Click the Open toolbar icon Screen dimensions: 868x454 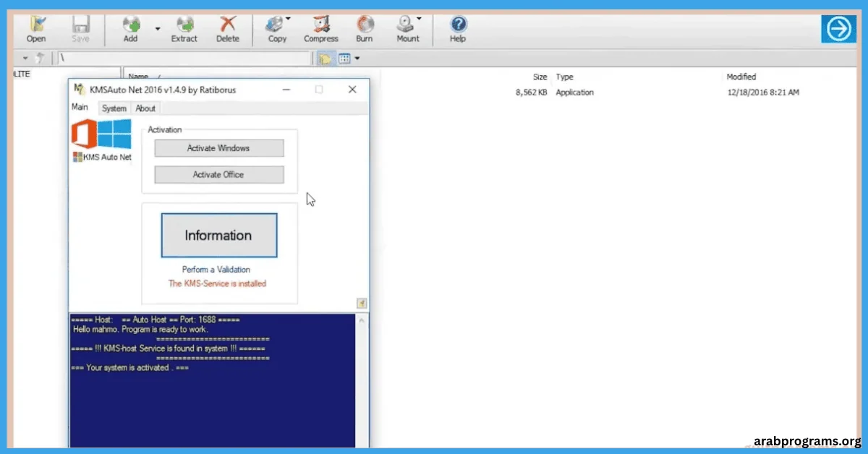[x=36, y=30]
